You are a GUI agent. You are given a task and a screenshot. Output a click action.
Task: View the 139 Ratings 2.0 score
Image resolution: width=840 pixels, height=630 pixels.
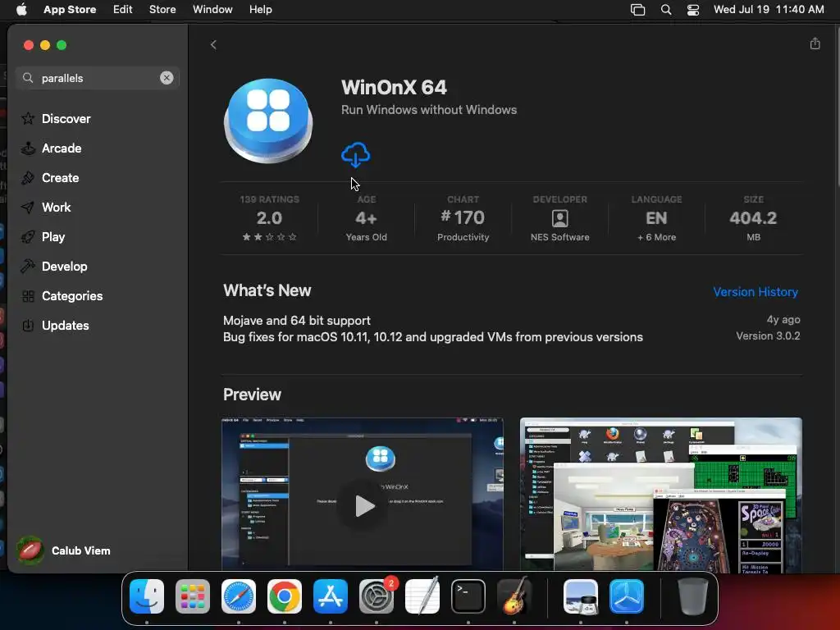point(269,220)
